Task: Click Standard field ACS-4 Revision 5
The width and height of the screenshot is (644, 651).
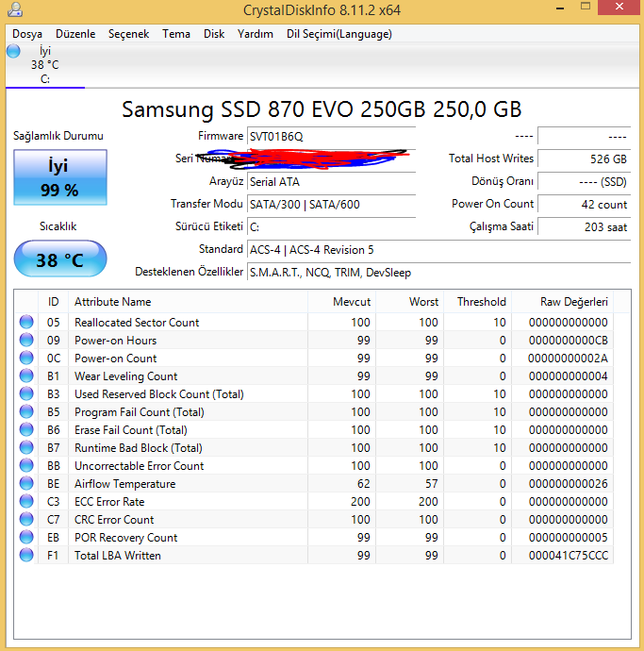Action: pos(438,250)
